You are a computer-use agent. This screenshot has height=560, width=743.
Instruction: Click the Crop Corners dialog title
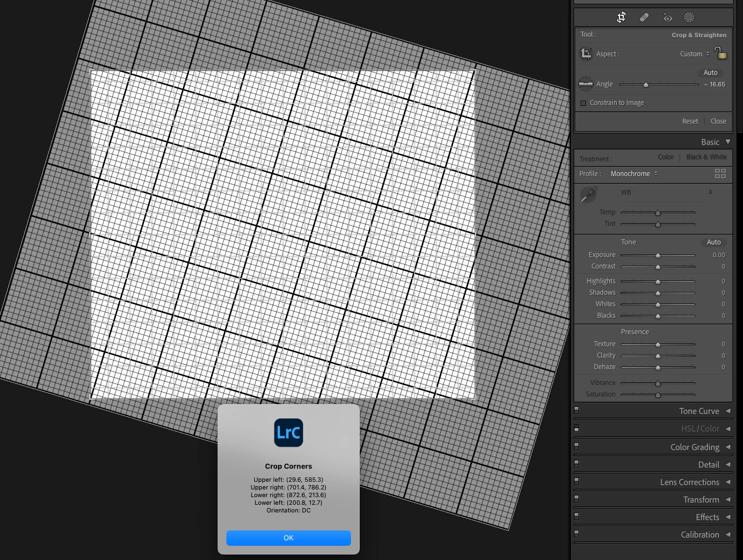point(289,466)
